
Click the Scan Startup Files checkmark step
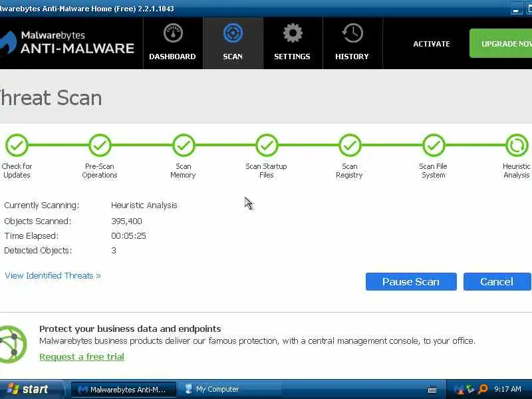point(267,145)
